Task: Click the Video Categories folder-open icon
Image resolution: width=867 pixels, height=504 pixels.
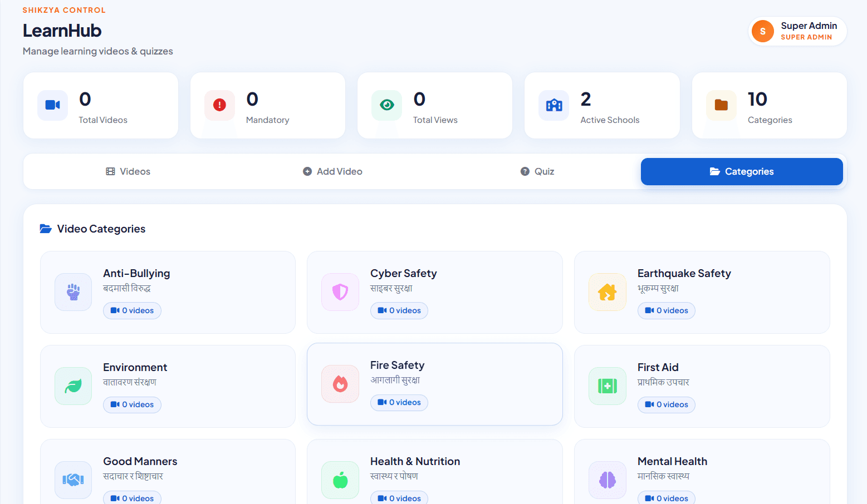Action: pos(46,229)
